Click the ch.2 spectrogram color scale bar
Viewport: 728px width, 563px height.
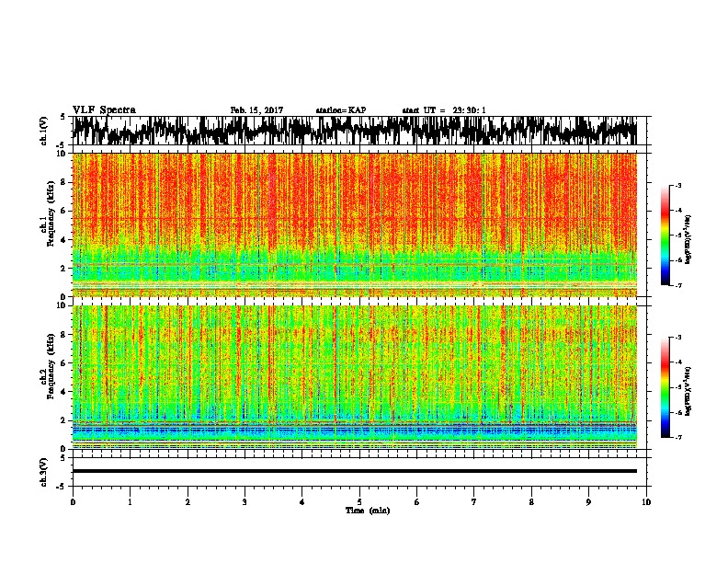point(665,387)
